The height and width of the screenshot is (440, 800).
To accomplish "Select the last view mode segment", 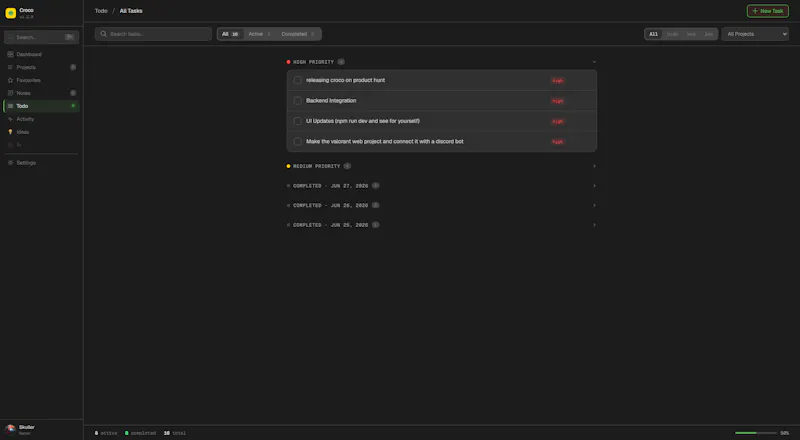I will click(x=709, y=34).
